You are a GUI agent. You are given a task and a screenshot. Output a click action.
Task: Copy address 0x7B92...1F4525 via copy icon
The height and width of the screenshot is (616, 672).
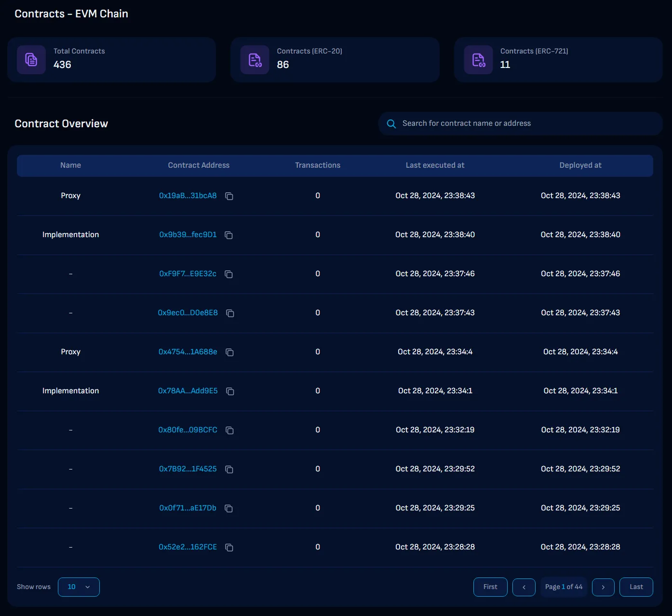pyautogui.click(x=229, y=469)
